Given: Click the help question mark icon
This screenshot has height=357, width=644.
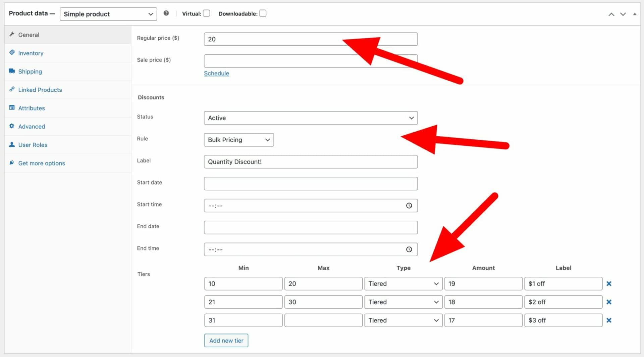Looking at the screenshot, I should [166, 13].
